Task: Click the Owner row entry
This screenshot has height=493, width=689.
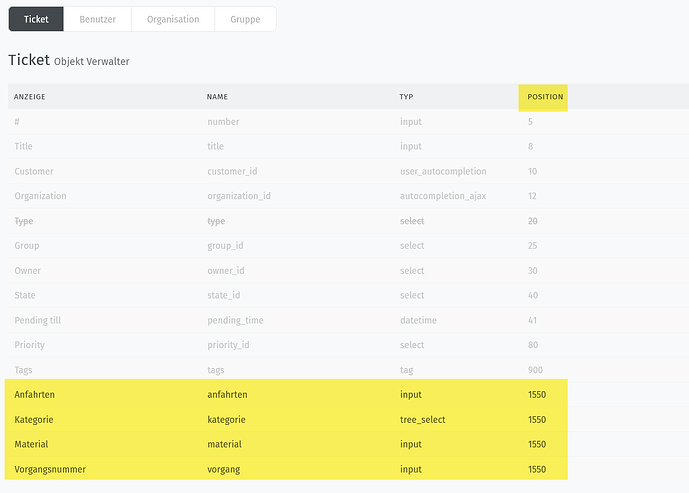Action: pos(348,271)
